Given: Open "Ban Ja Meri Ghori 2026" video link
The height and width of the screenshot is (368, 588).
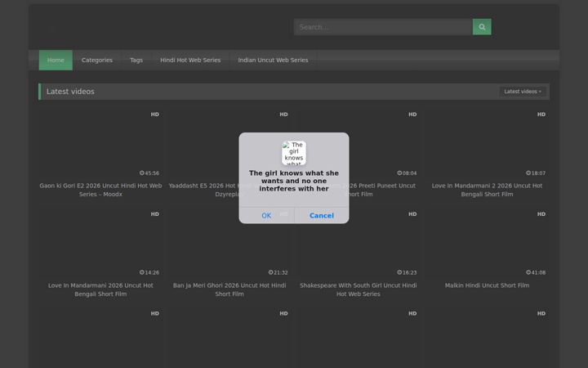Looking at the screenshot, I should 229,289.
